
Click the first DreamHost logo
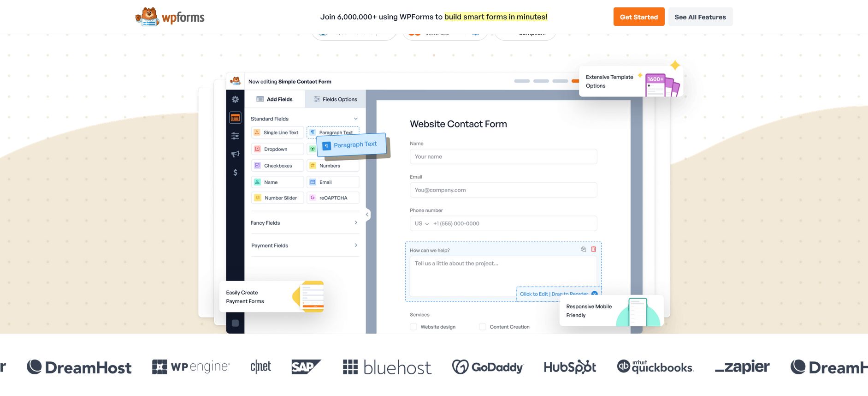pos(79,367)
